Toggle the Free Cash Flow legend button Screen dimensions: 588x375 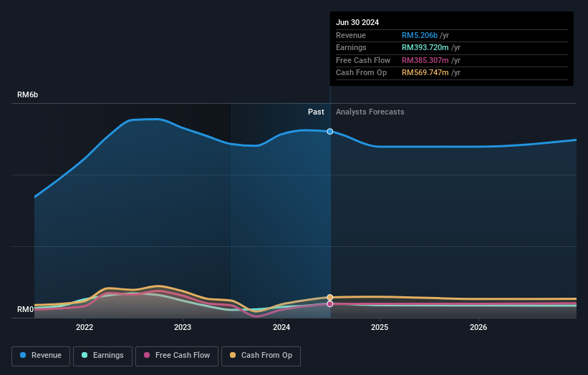click(x=177, y=356)
